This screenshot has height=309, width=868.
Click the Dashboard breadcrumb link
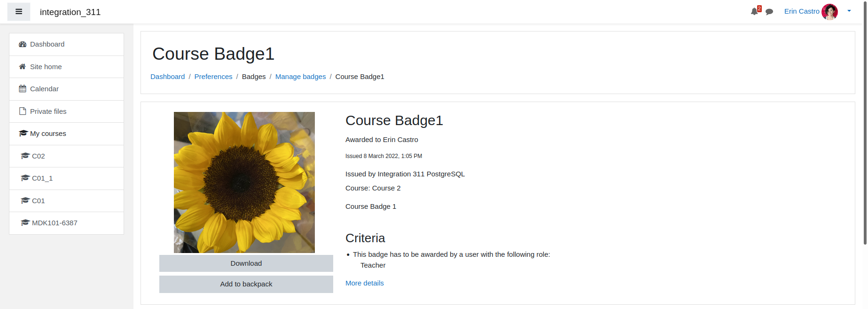click(167, 77)
